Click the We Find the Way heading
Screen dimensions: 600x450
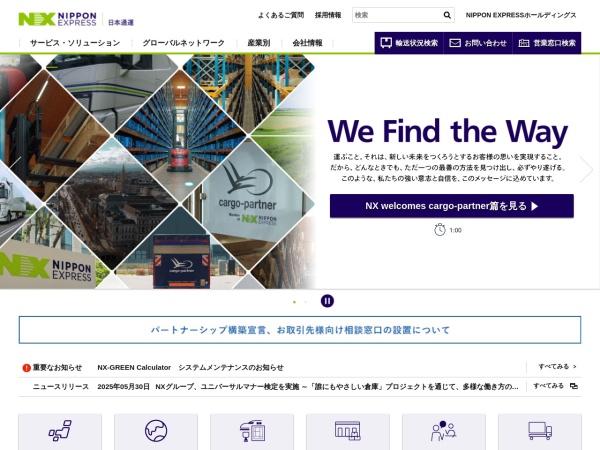click(448, 132)
